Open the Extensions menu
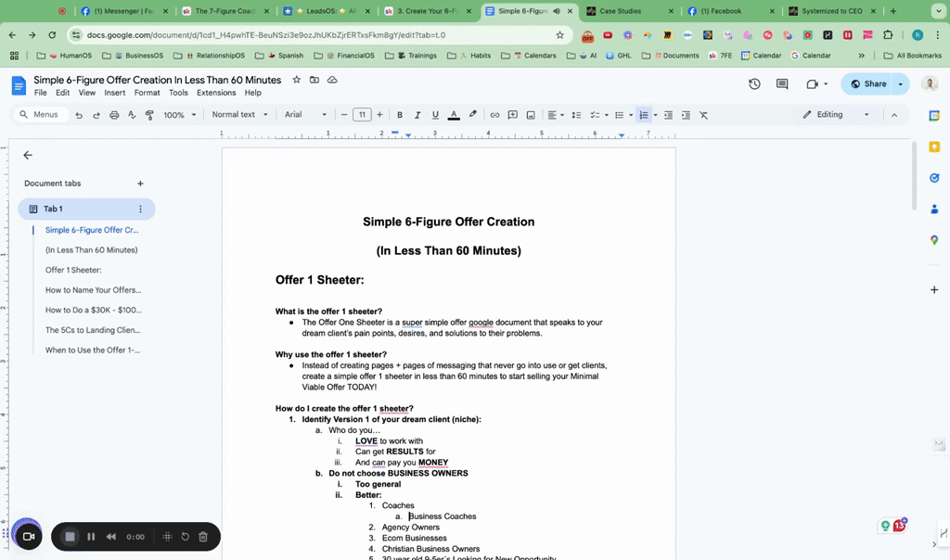The image size is (950, 560). tap(216, 93)
